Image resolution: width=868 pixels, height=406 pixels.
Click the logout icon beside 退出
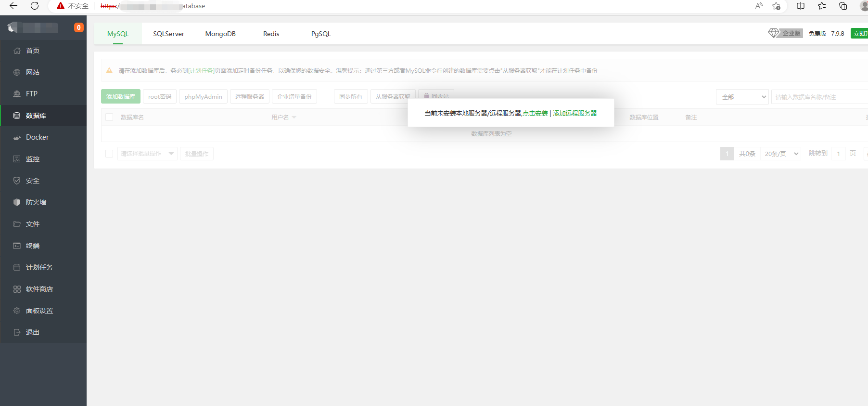17,332
